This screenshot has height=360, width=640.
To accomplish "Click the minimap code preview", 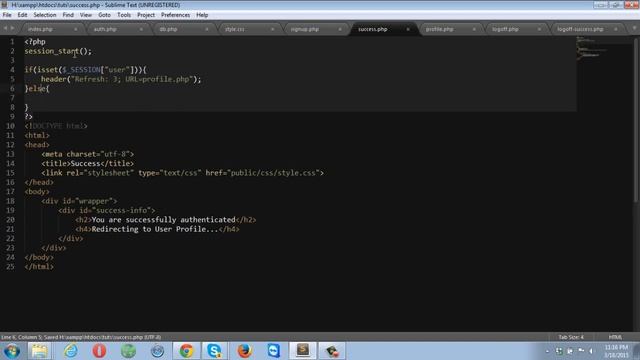I will (591, 48).
